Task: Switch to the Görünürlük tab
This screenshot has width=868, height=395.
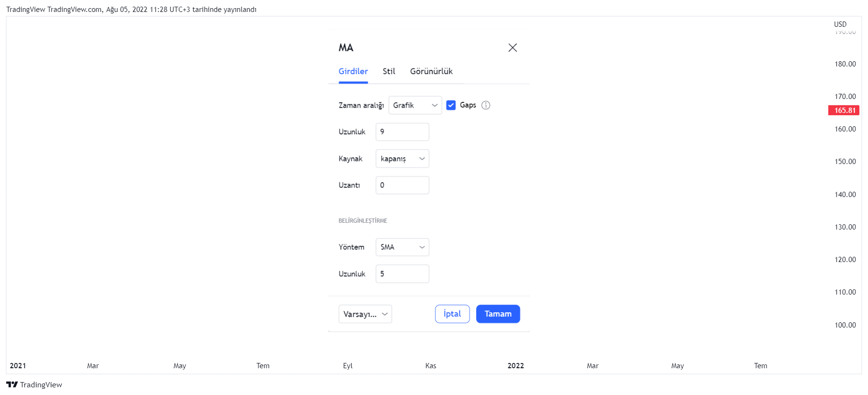Action: (x=431, y=71)
